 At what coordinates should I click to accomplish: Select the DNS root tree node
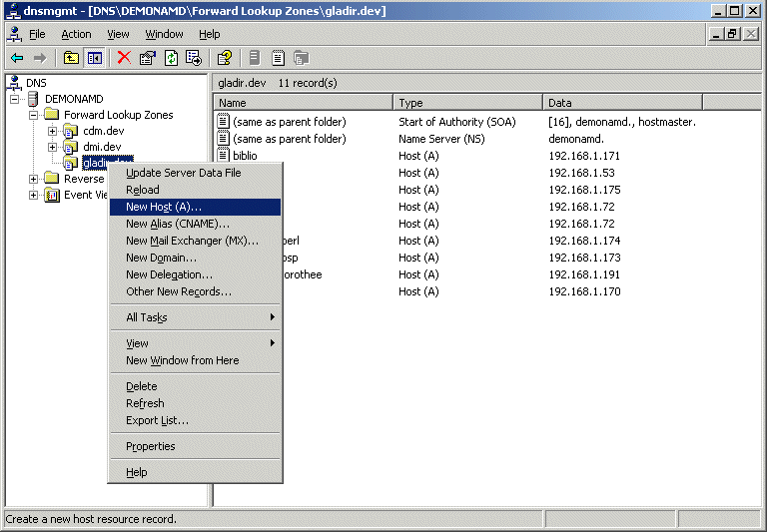[35, 83]
